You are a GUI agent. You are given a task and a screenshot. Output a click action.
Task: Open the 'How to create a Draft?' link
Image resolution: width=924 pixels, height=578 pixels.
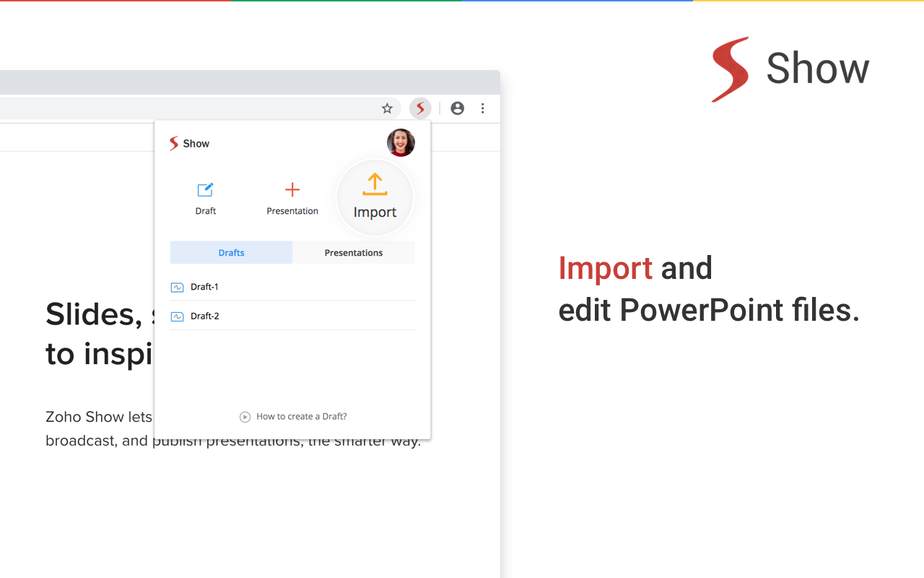coord(302,416)
